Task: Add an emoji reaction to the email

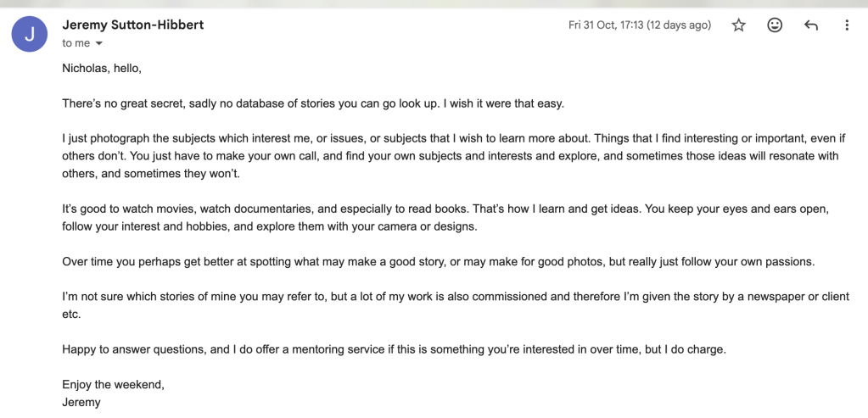Action: [x=775, y=25]
